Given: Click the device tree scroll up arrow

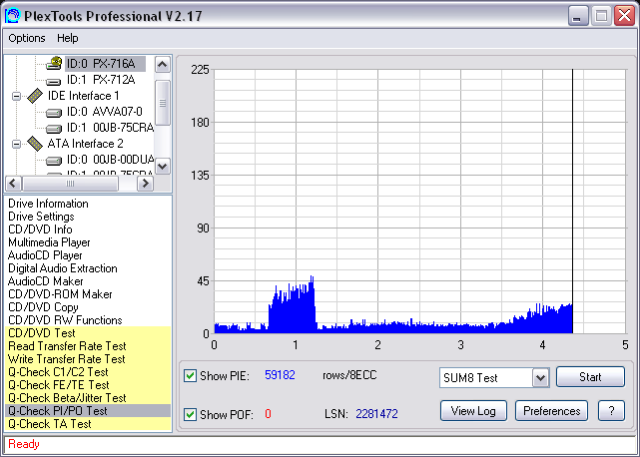Looking at the screenshot, I should tap(162, 64).
